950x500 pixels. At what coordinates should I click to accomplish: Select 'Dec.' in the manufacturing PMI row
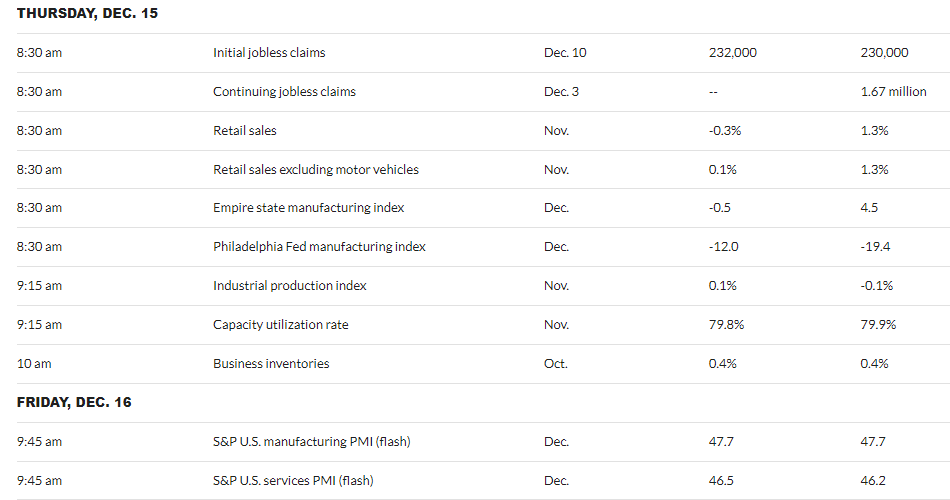(556, 441)
